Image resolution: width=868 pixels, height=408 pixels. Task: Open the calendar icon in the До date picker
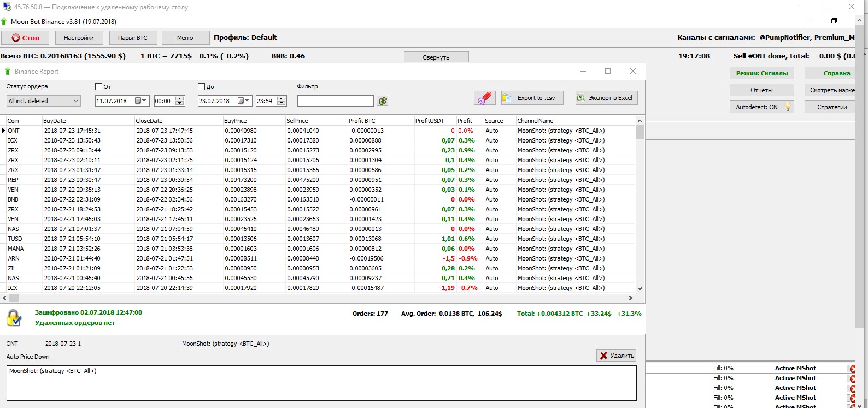pyautogui.click(x=241, y=101)
